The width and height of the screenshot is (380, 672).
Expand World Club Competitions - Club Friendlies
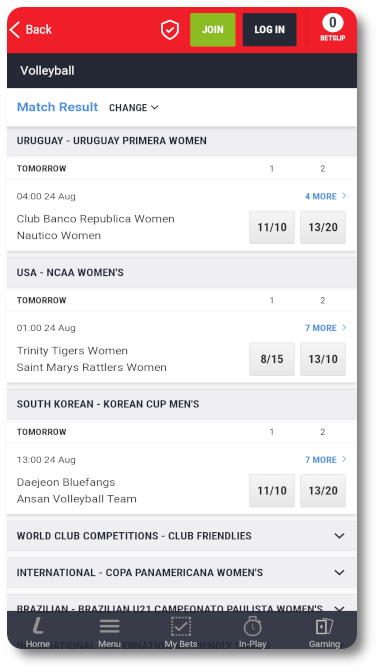[x=182, y=536]
